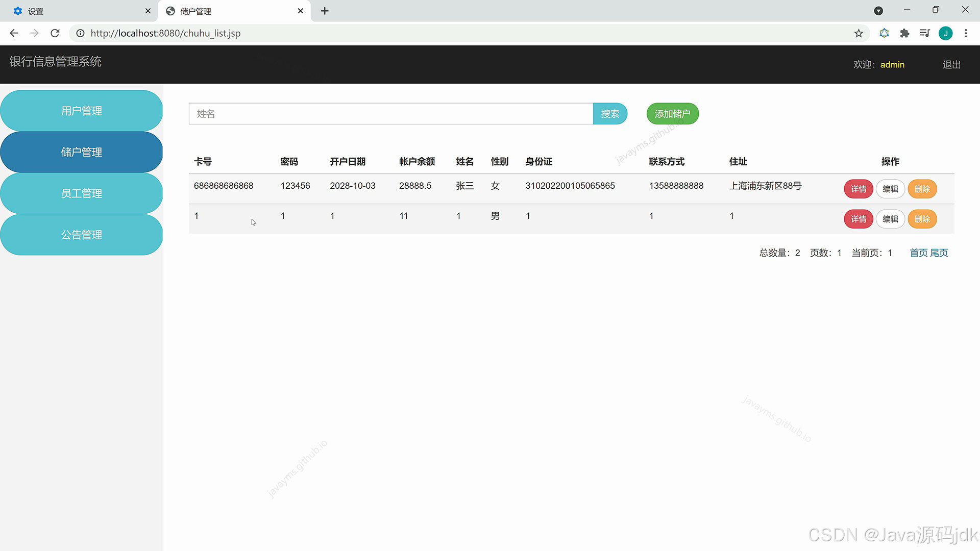
Task: View 详情 for the 男 depositor row
Action: point(859,219)
